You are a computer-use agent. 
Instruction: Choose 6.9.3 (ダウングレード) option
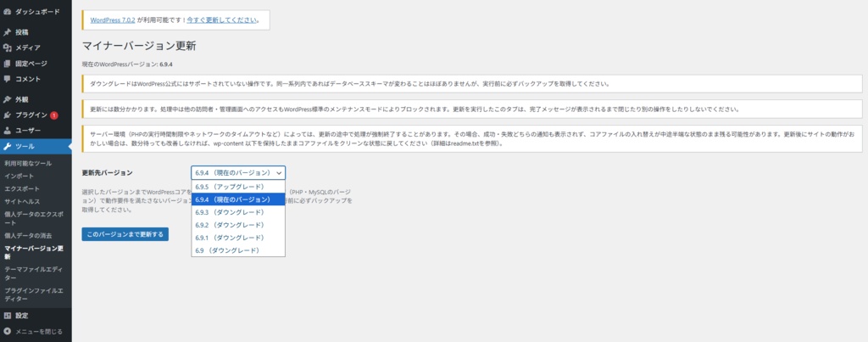tap(238, 212)
